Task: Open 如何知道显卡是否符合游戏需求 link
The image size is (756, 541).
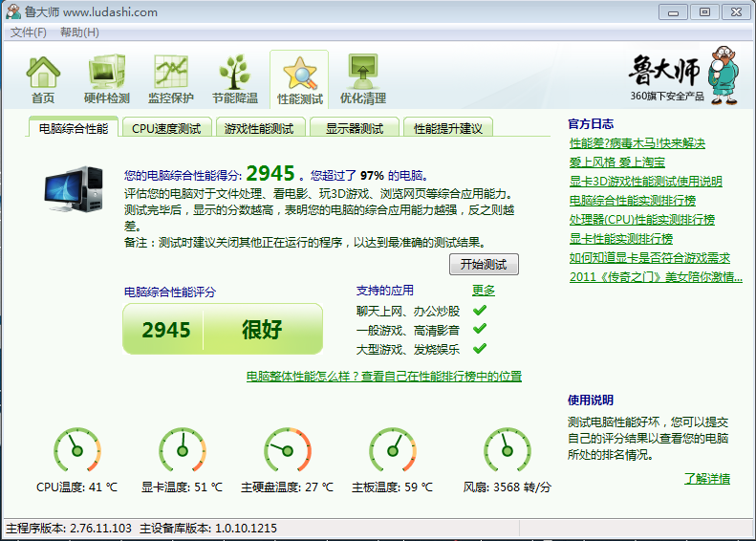Action: point(650,258)
